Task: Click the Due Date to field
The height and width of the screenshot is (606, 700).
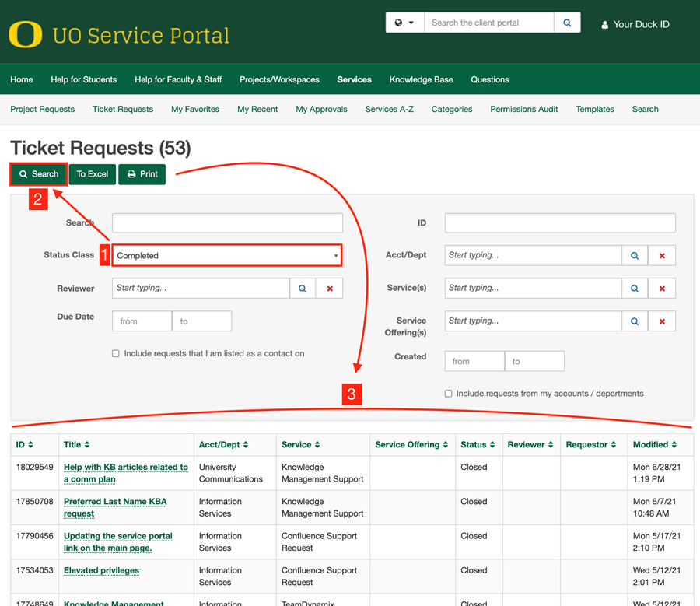Action: tap(201, 321)
